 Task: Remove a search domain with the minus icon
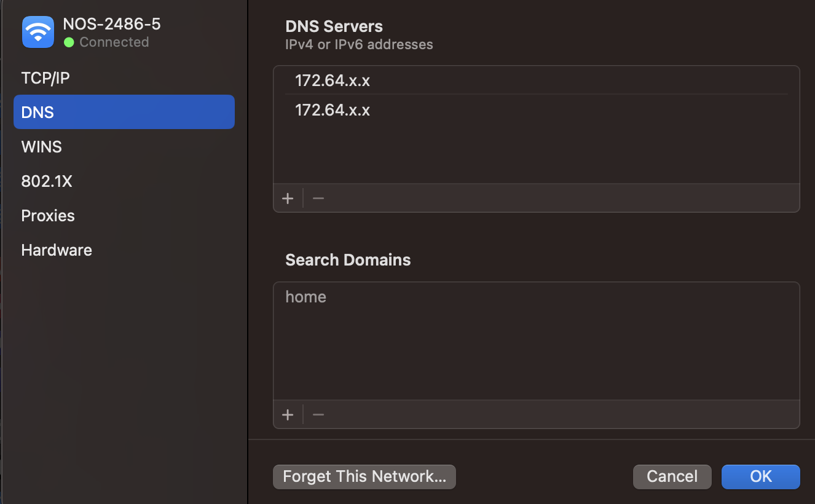[318, 414]
